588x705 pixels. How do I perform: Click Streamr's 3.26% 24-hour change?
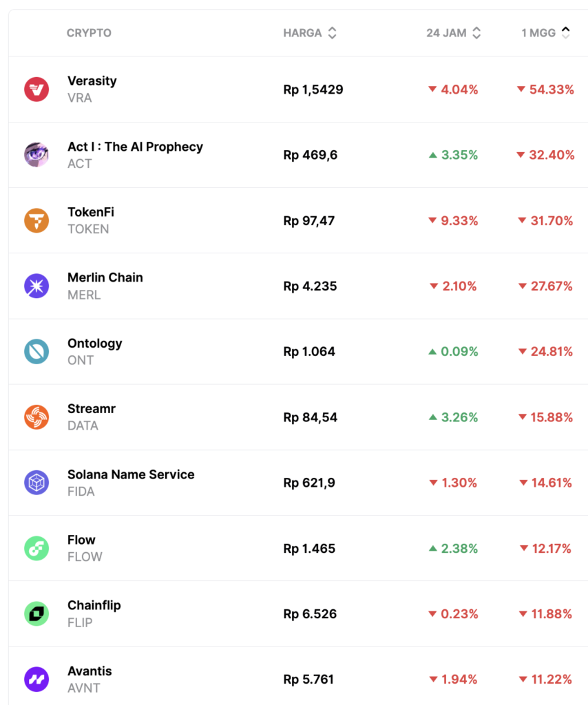pyautogui.click(x=453, y=417)
